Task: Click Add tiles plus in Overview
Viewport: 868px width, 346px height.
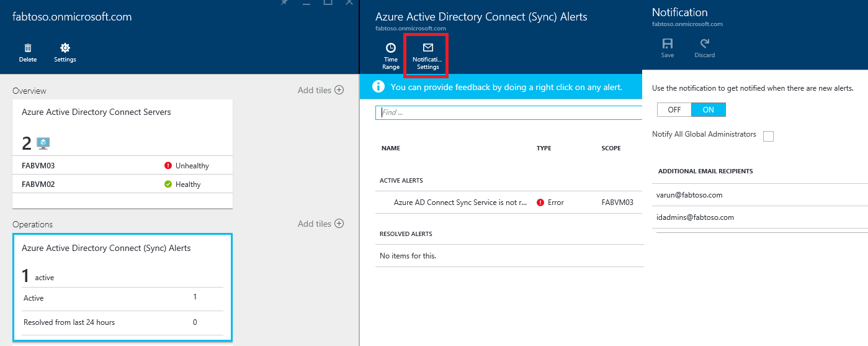Action: (x=339, y=90)
